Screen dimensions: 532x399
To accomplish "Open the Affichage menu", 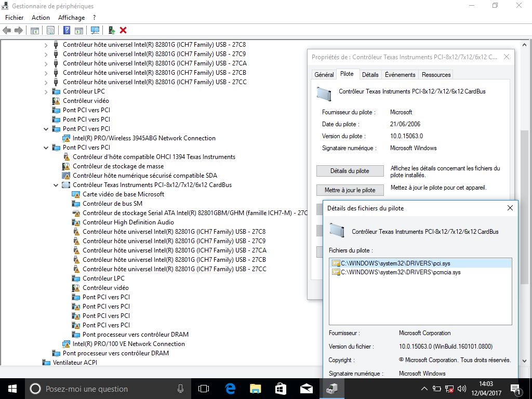I will tap(72, 18).
